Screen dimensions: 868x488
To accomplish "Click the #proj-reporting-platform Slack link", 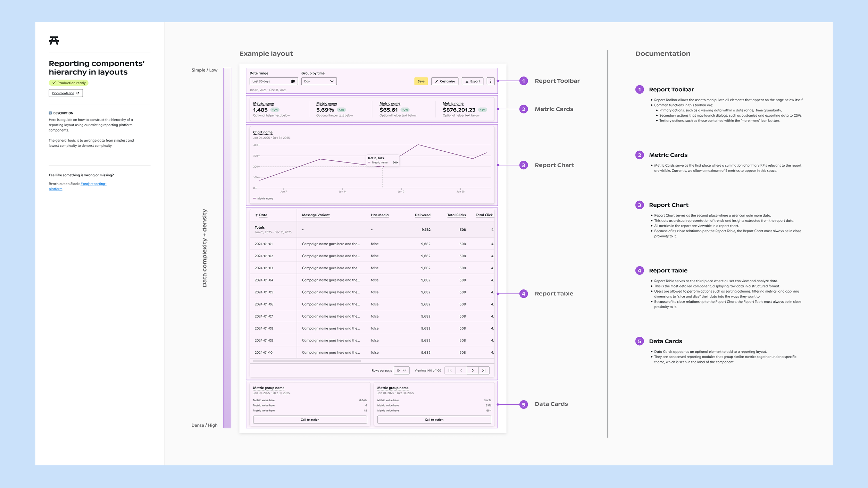I will tap(93, 184).
